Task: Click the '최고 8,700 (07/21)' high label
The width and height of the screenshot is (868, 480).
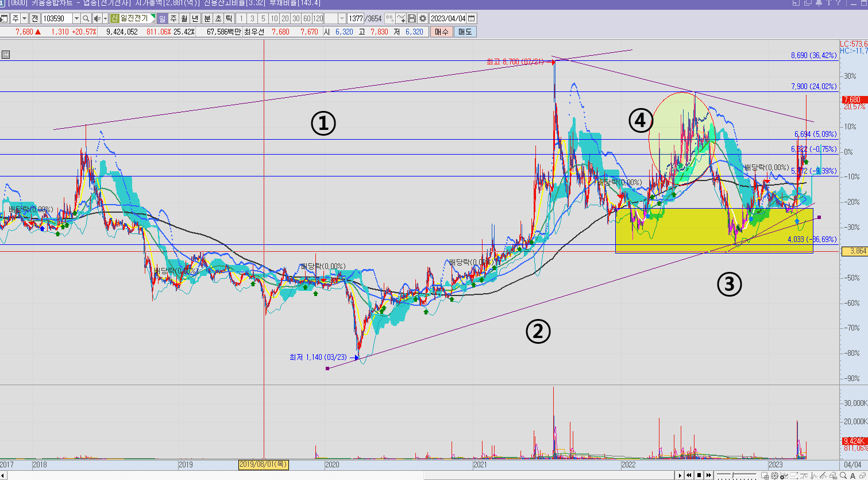Action: point(515,61)
